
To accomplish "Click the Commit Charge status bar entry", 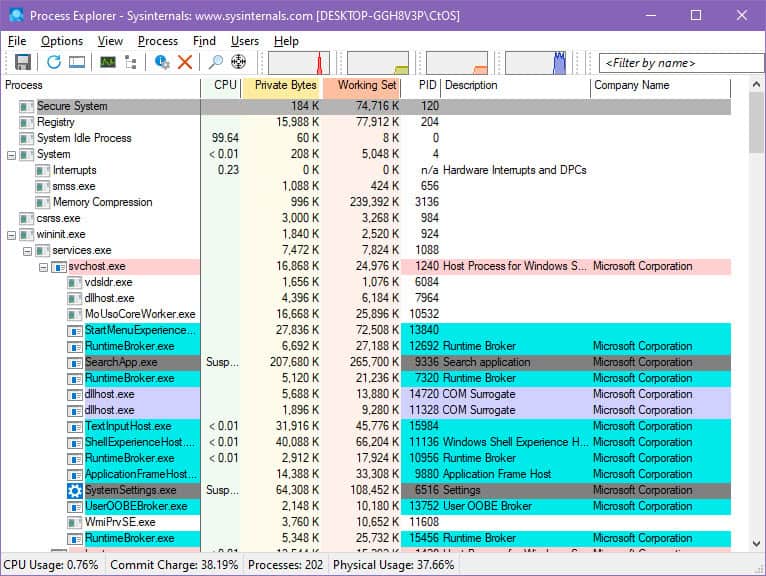I will point(174,565).
